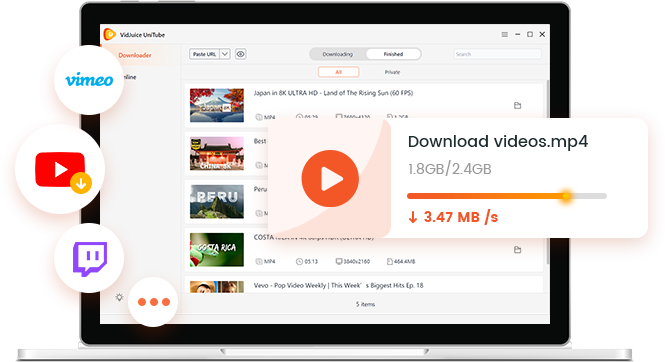
Task: Open folder for Japan in 8K video
Action: [x=517, y=105]
